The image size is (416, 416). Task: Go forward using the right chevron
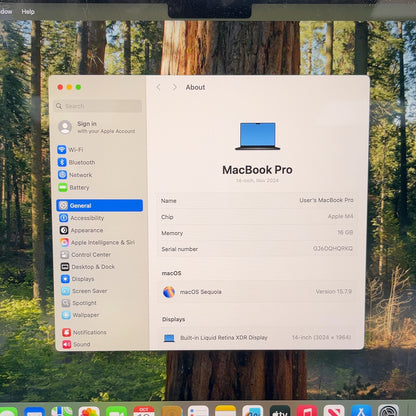[174, 87]
